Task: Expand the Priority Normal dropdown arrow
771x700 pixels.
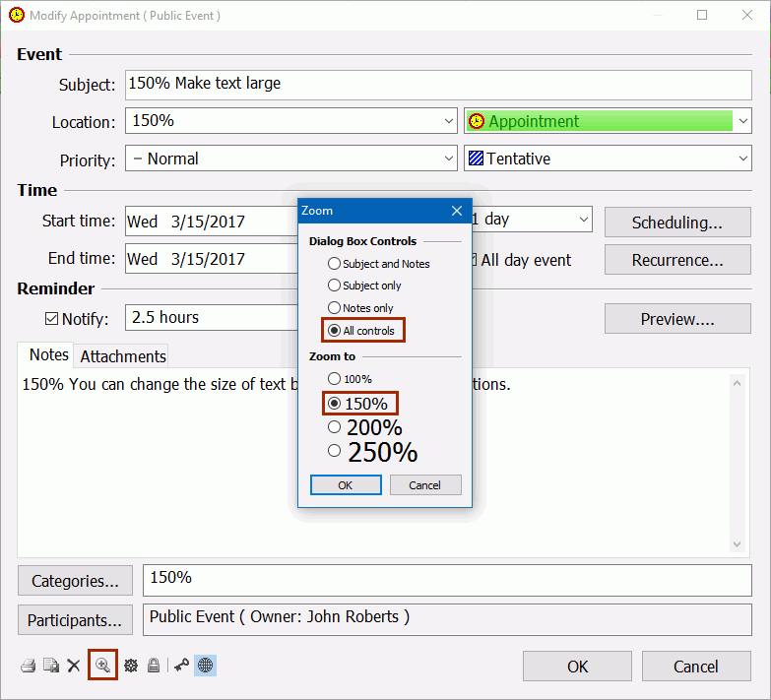Action: click(x=448, y=159)
